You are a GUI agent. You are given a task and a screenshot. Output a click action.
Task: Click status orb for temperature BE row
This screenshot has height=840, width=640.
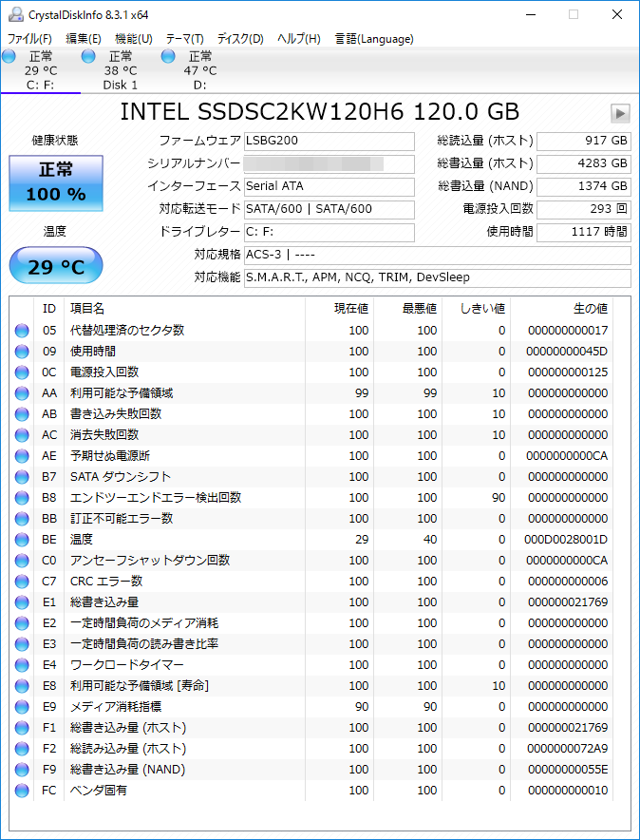[22, 540]
